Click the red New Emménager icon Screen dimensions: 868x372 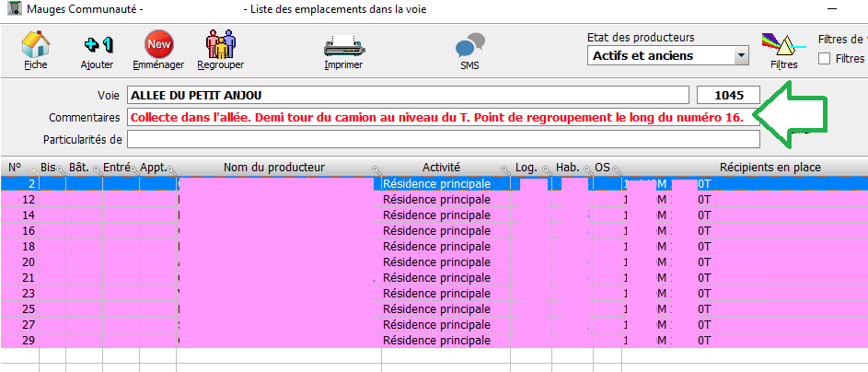pos(158,45)
